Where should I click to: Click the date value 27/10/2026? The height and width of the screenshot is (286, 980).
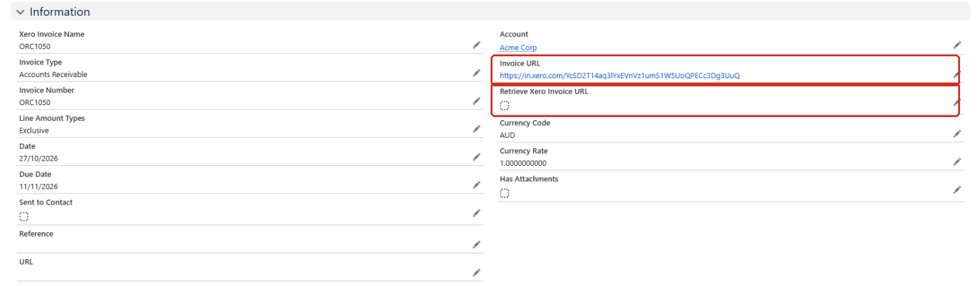pyautogui.click(x=39, y=159)
